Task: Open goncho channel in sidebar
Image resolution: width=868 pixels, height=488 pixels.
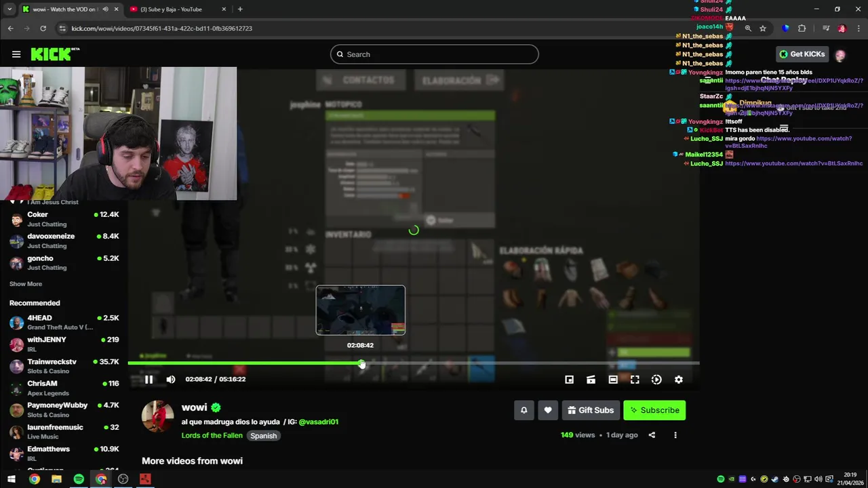Action: coord(64,262)
